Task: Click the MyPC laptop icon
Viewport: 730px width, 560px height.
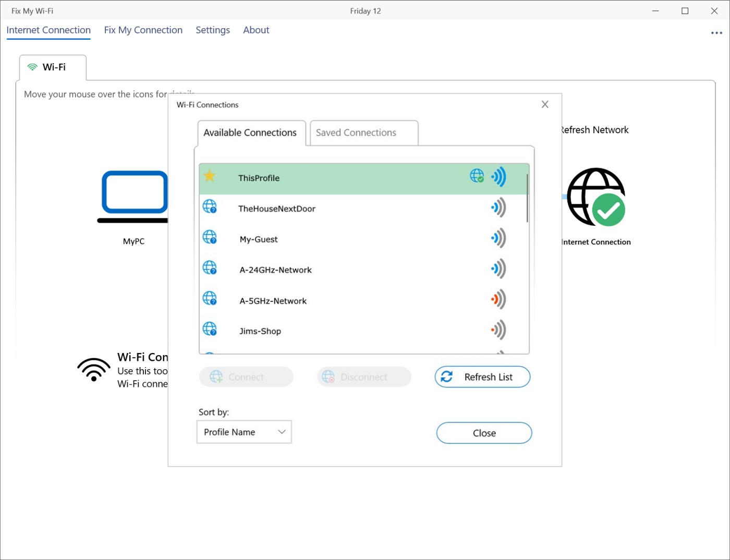Action: (134, 197)
